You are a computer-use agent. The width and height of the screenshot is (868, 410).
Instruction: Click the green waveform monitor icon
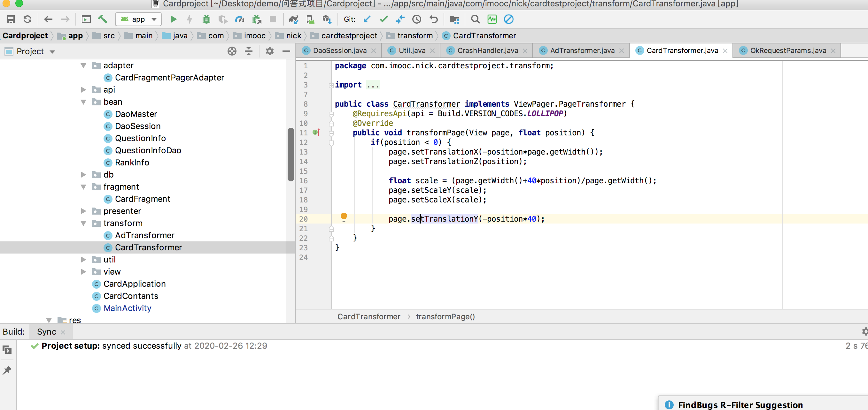click(492, 19)
